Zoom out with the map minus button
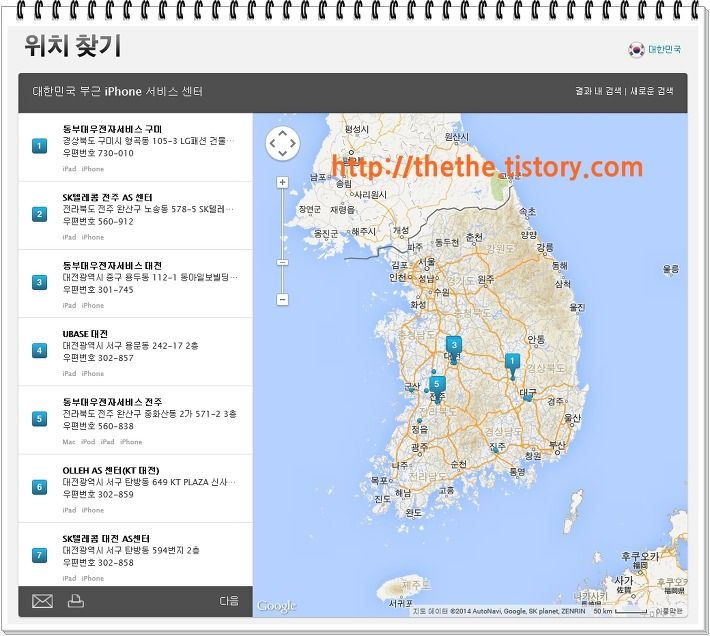 click(283, 299)
